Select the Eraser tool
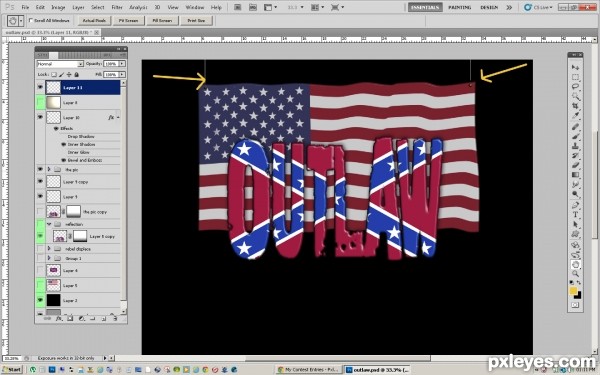Viewport: 600px width, 375px height. 575,165
